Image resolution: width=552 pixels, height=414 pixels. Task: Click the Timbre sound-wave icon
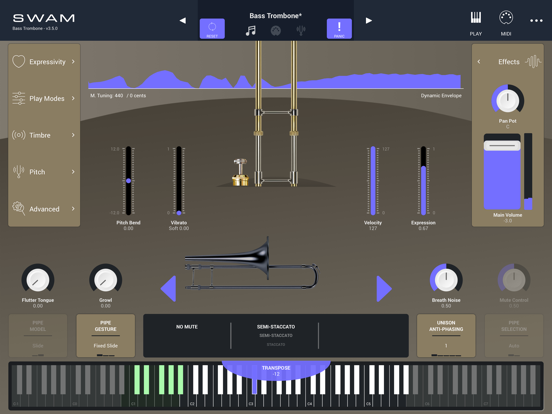pyautogui.click(x=19, y=135)
